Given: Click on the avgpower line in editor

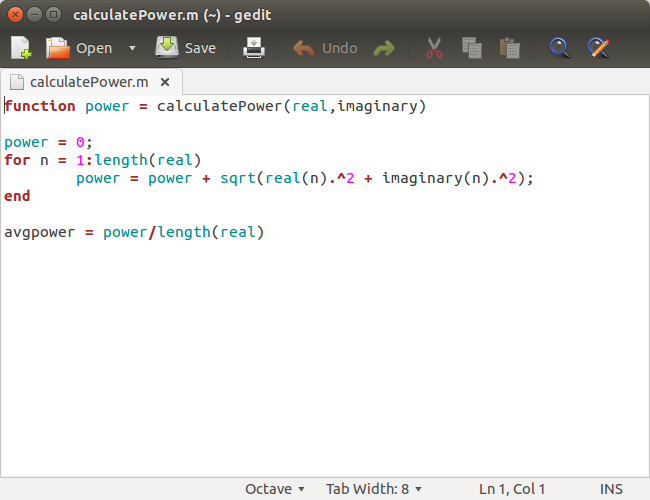Looking at the screenshot, I should [x=134, y=232].
